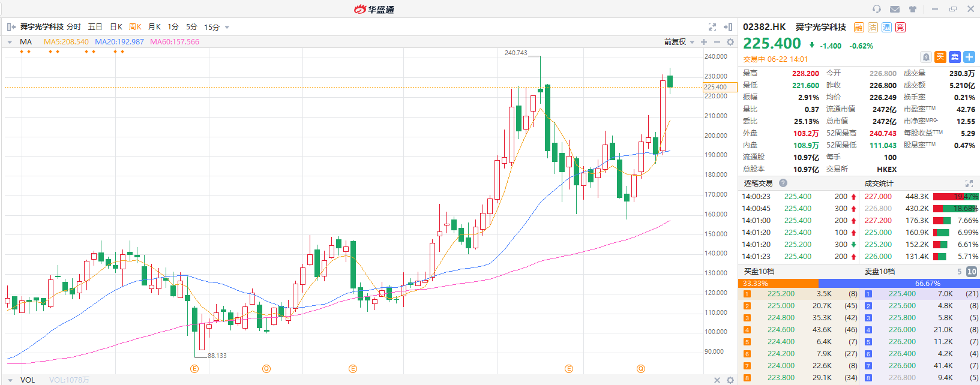This screenshot has height=385, width=980.
Task: Open chart settings gear icon
Action: (x=730, y=42)
